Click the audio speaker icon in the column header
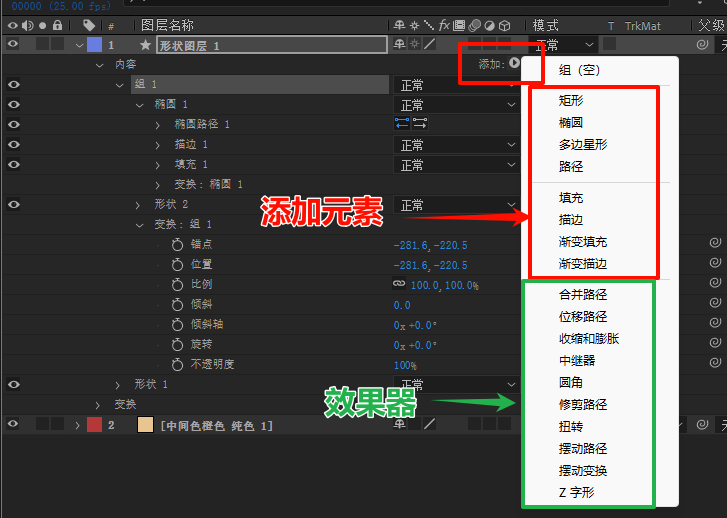 point(28,26)
